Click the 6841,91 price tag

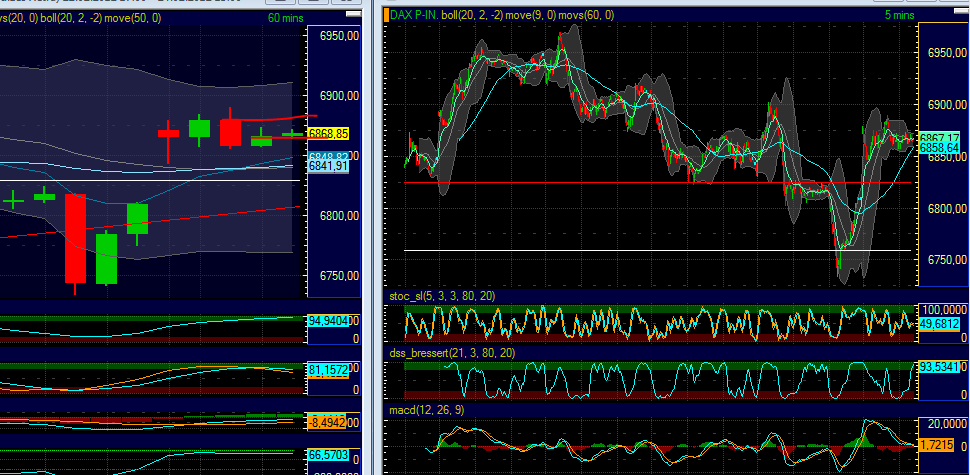(328, 166)
